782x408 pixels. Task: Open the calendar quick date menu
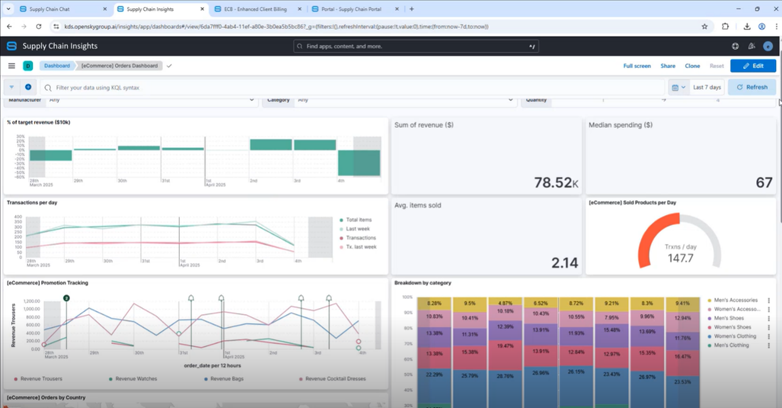pos(679,87)
